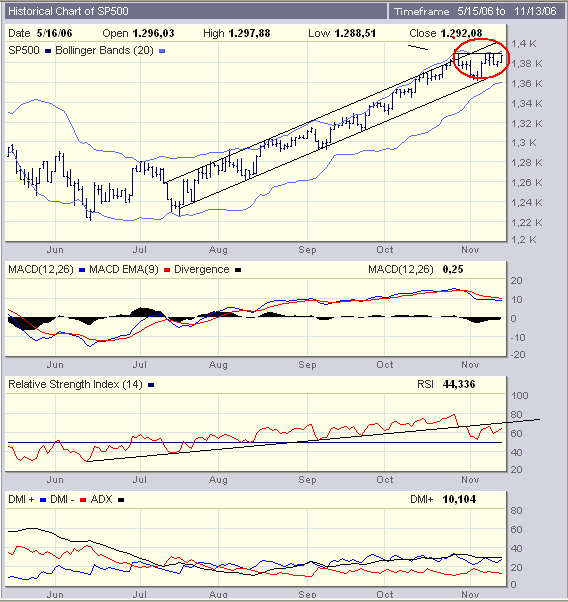
Task: Click the Timeframe start date 5/15/06
Action: pos(476,11)
